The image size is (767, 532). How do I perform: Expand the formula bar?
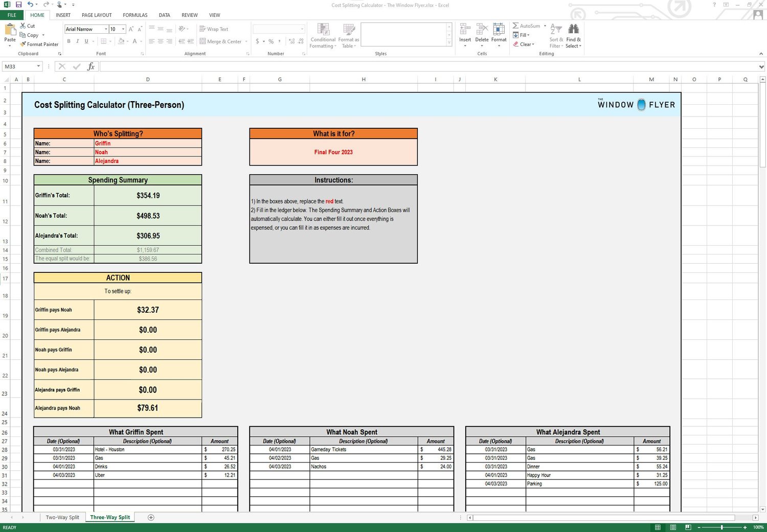coord(761,66)
